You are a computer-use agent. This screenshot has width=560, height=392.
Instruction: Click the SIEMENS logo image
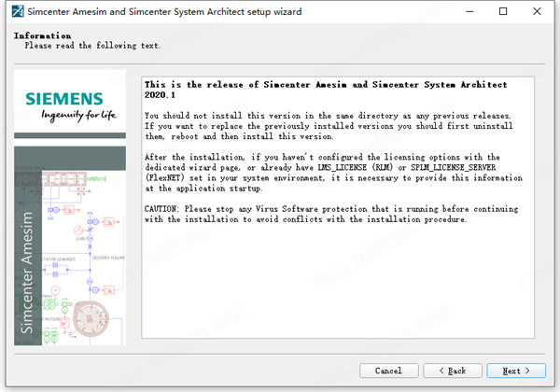(x=64, y=99)
